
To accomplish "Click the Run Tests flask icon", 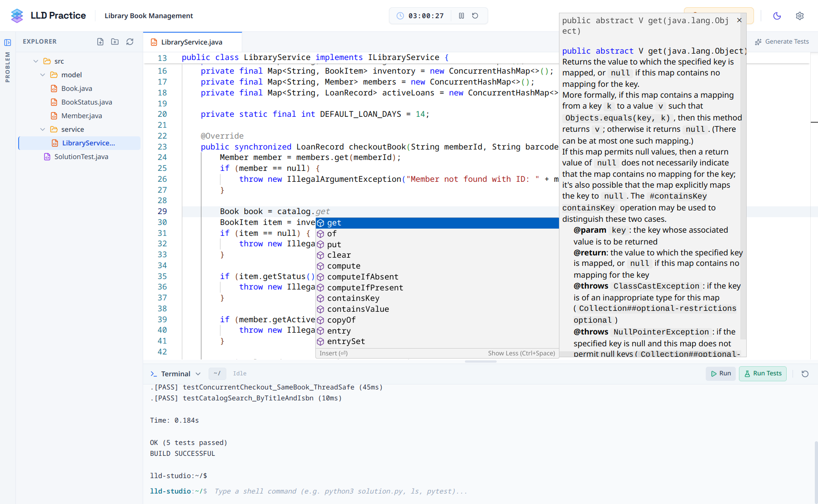I will [x=747, y=374].
